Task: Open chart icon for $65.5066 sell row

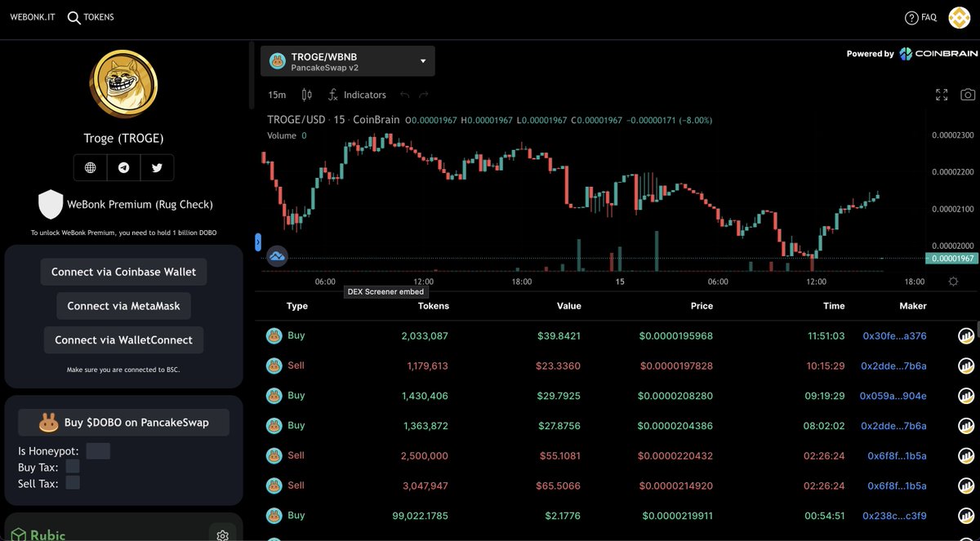Action: (x=966, y=486)
